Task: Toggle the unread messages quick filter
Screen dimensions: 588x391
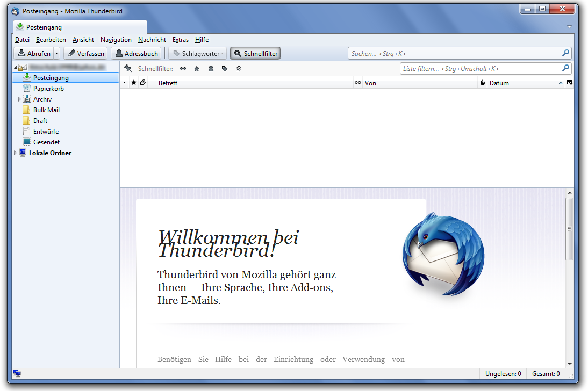Action: [183, 69]
